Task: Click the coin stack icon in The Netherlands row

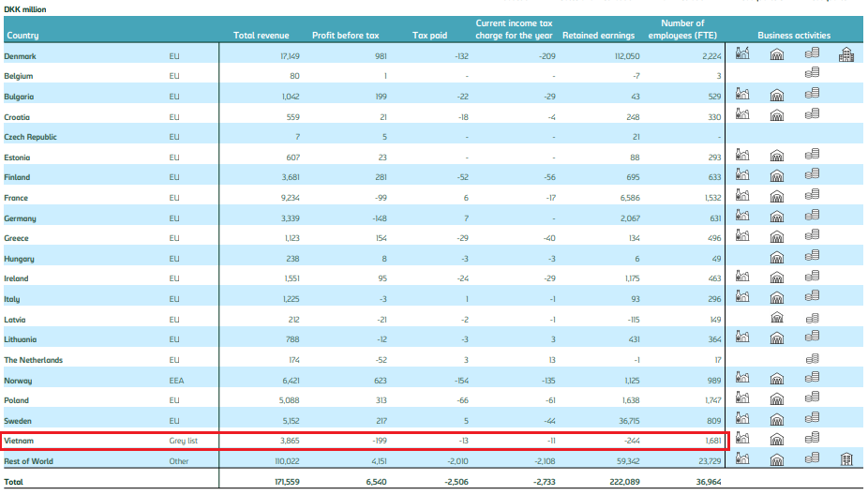Action: (812, 358)
